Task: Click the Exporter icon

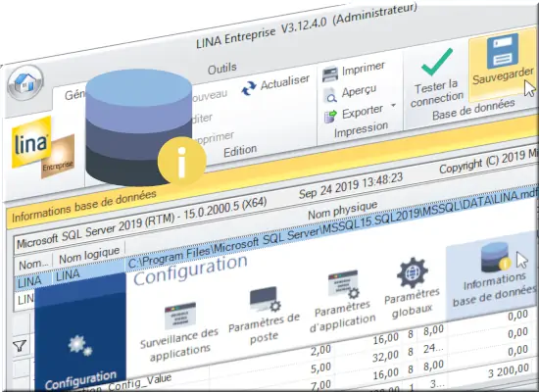Action: coord(330,117)
